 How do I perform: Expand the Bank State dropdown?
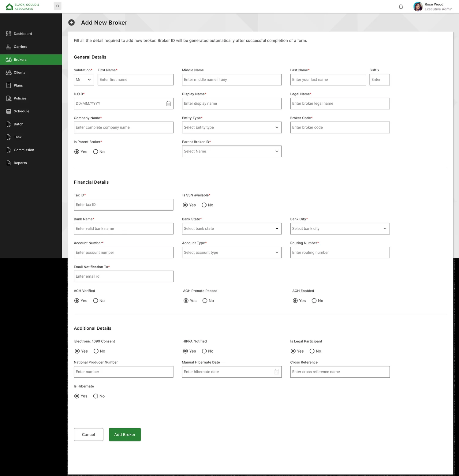point(232,229)
